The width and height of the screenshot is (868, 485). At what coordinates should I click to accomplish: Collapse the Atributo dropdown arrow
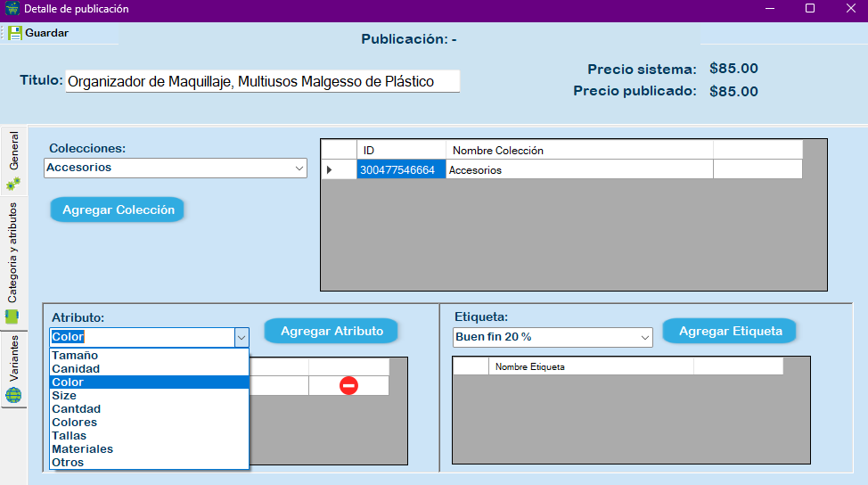[241, 337]
